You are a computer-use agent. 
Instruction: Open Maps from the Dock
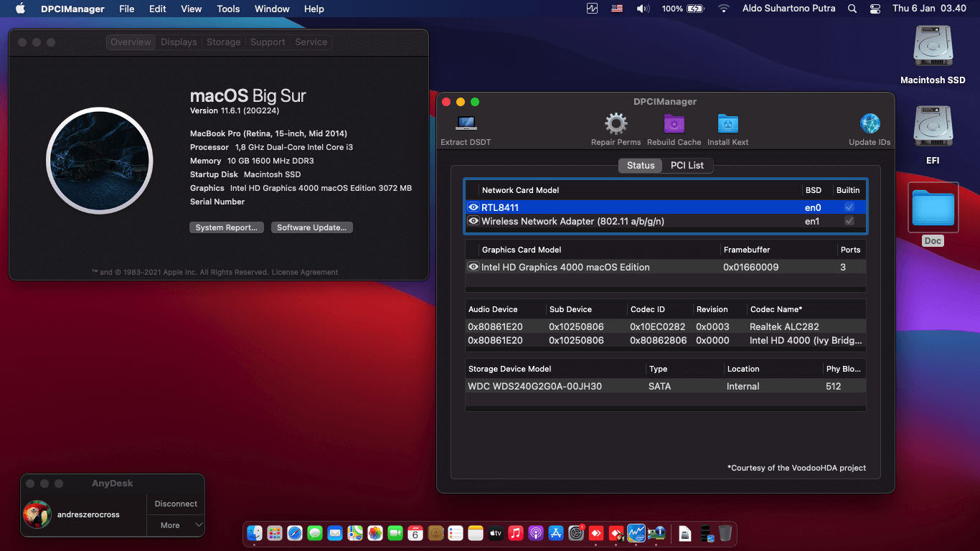355,533
